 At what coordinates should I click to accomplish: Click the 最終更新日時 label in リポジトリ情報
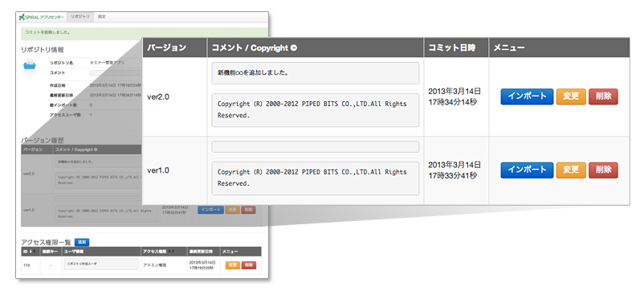(x=62, y=96)
